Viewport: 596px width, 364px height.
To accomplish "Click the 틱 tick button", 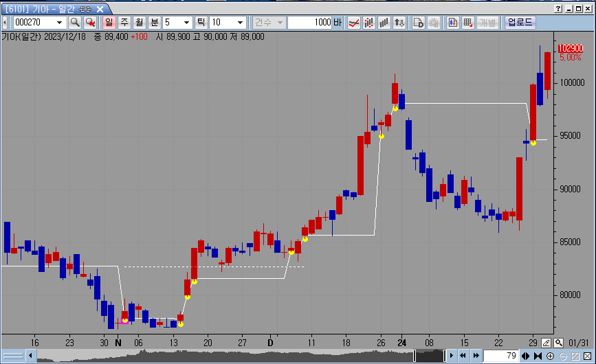I will click(x=201, y=23).
